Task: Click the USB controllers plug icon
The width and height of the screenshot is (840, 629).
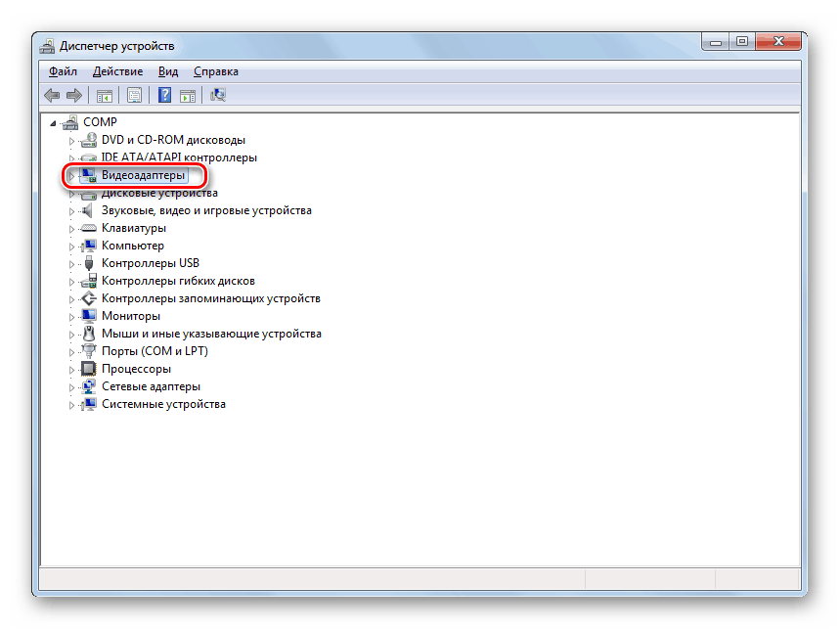Action: (89, 263)
